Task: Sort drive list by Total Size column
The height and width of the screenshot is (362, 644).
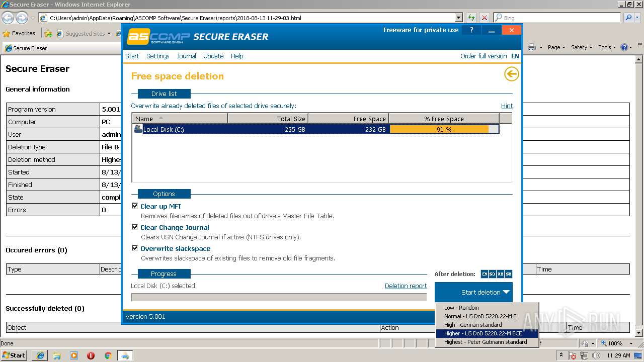Action: (x=268, y=119)
